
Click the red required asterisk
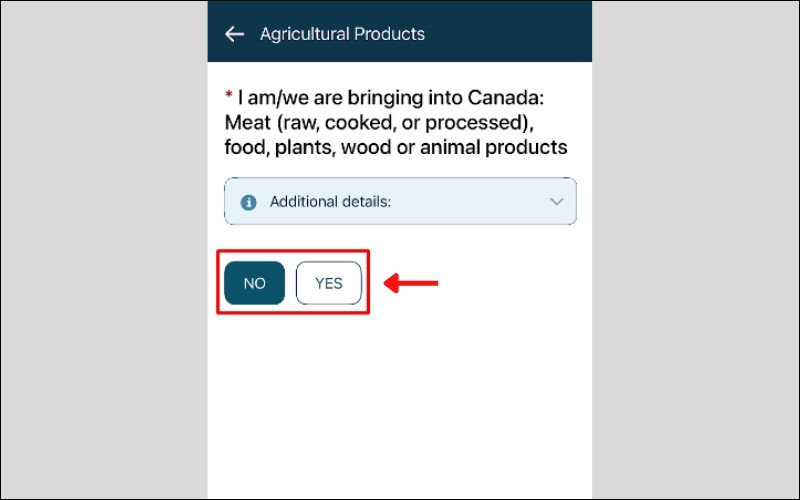[x=229, y=97]
